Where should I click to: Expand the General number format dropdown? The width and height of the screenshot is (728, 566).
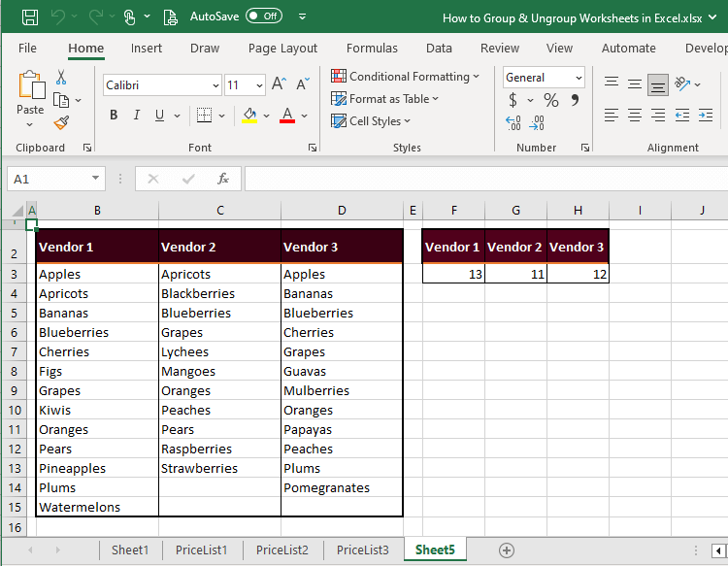[x=579, y=78]
